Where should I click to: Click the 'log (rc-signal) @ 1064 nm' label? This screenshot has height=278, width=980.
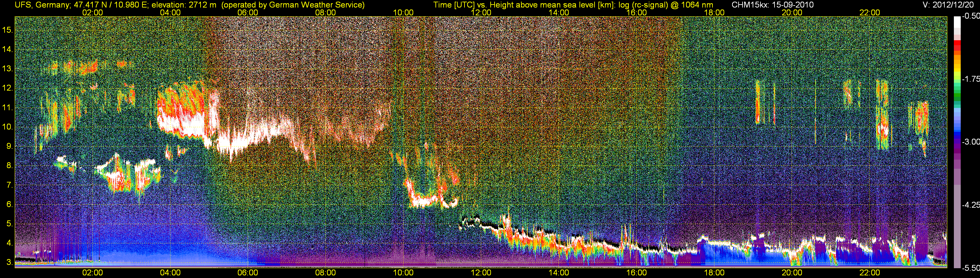665,5
